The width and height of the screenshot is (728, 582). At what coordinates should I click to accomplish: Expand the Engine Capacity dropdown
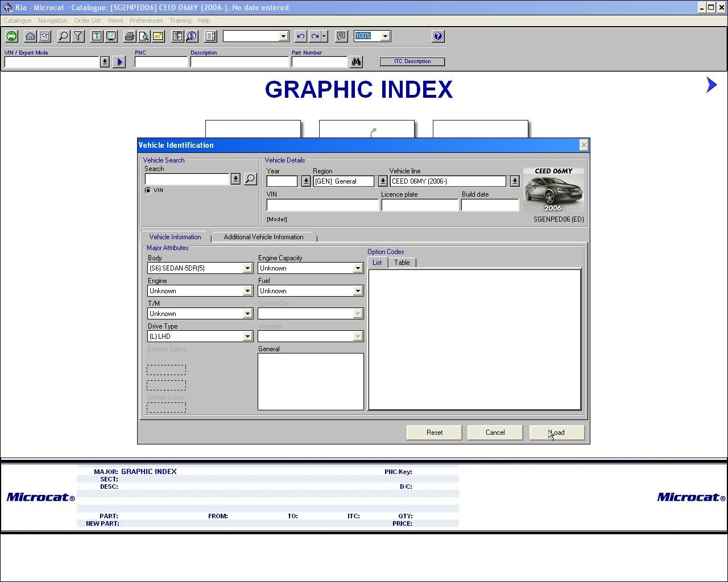pos(358,268)
